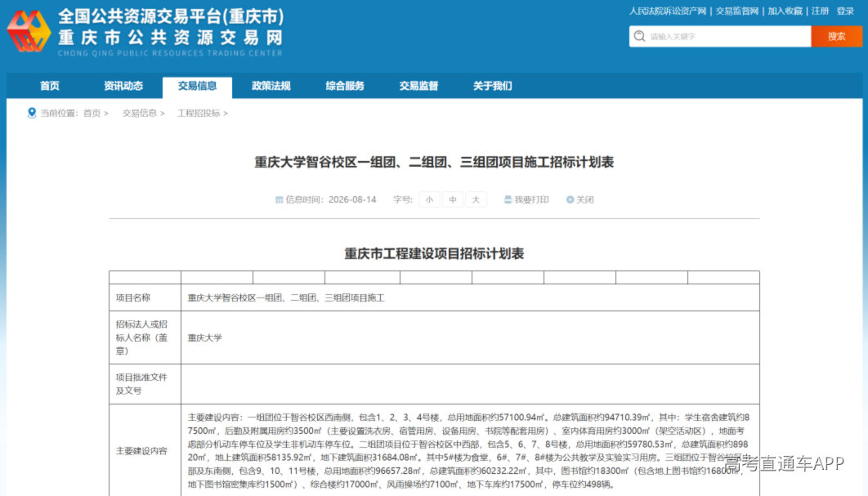Select the 交易信息 navigation tab
This screenshot has width=868, height=496.
[197, 87]
